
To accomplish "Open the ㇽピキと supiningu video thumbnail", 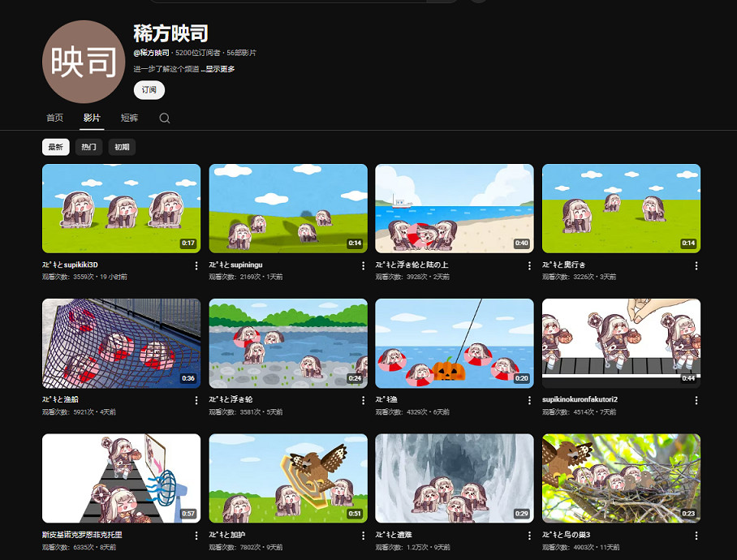I will click(x=287, y=208).
